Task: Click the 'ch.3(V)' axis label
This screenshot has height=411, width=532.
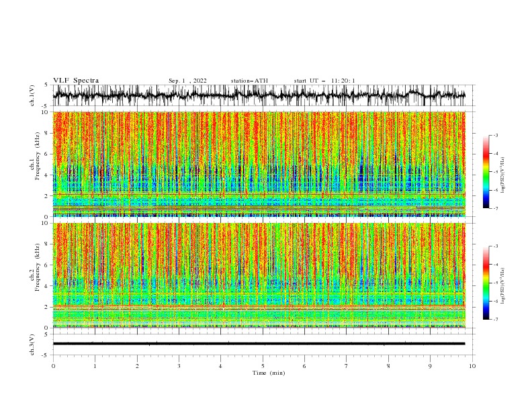Action: click(32, 345)
